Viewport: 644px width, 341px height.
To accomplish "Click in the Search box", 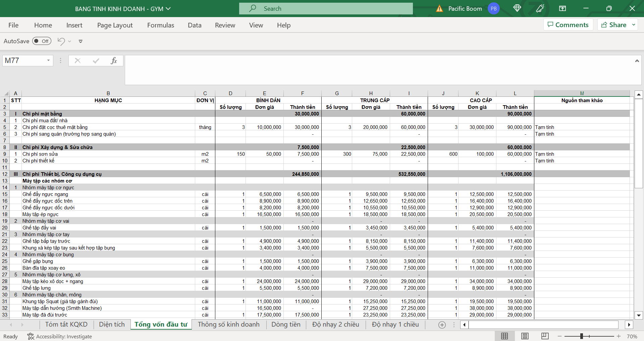I will 326,9.
